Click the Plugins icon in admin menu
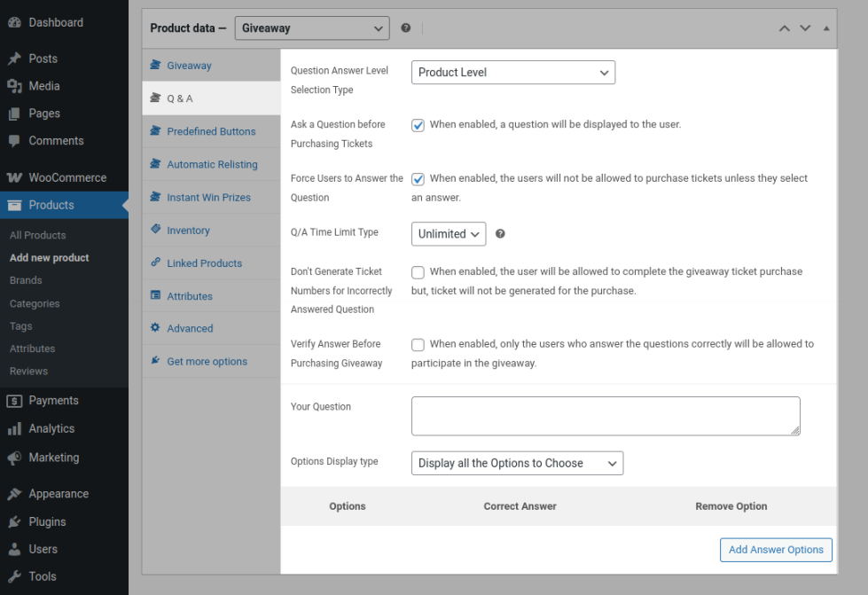This screenshot has width=868, height=595. pyautogui.click(x=14, y=521)
